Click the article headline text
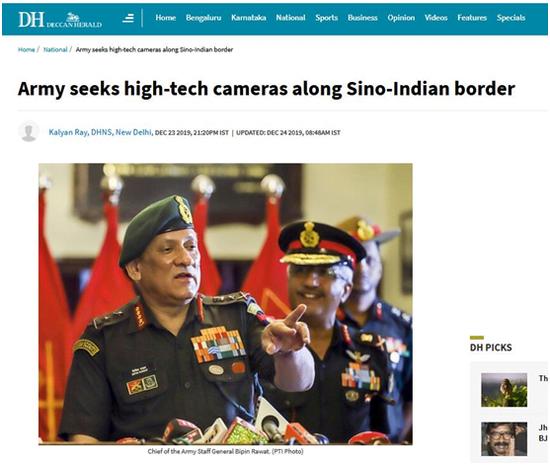The height and width of the screenshot is (465, 550). coord(266,89)
